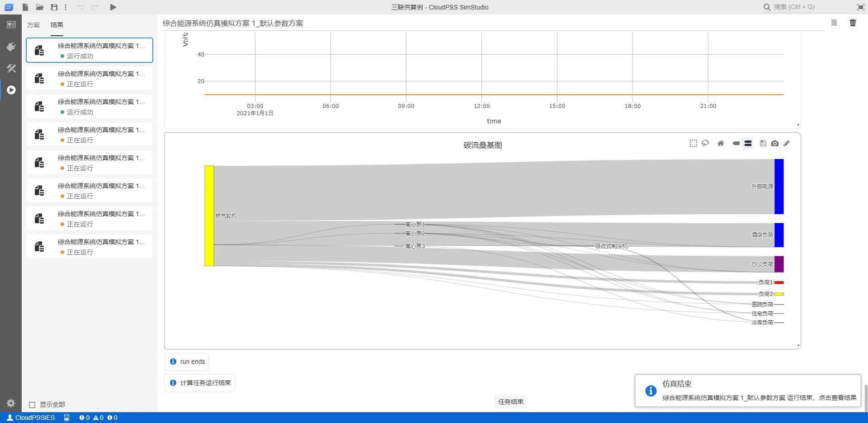Click the 吸收式制冷机 node label

coord(611,246)
